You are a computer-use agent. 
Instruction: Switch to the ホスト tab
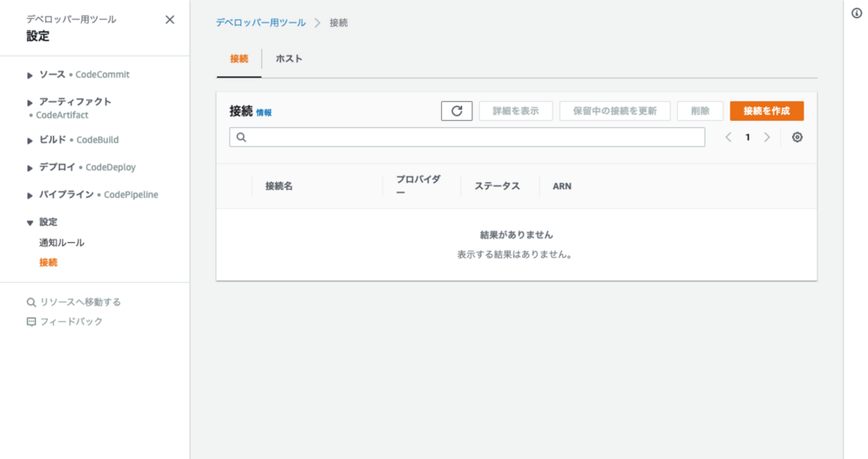coord(289,59)
